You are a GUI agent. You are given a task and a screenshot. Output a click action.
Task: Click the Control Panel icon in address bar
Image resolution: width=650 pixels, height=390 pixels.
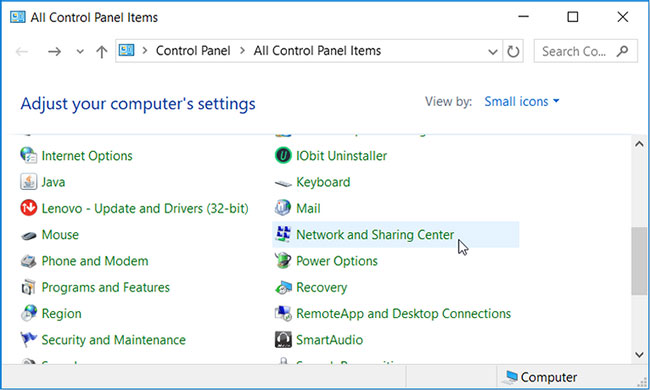click(126, 51)
